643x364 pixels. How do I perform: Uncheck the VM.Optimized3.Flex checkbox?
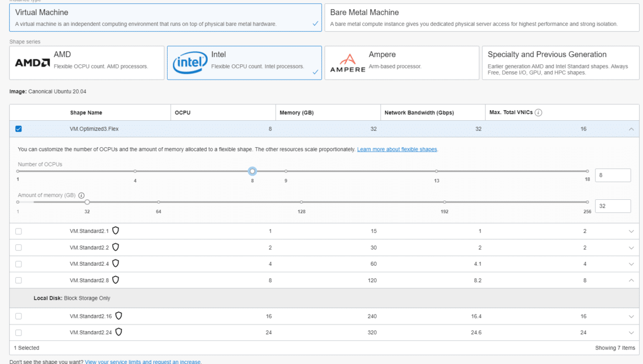point(19,129)
